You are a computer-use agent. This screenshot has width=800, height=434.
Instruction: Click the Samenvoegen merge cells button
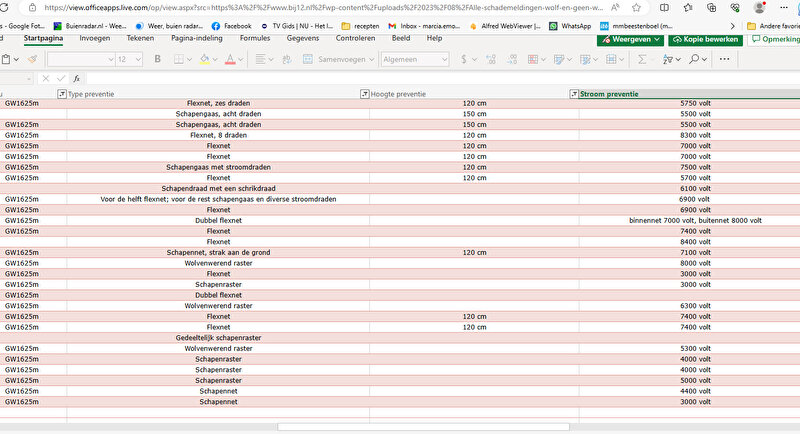(335, 60)
